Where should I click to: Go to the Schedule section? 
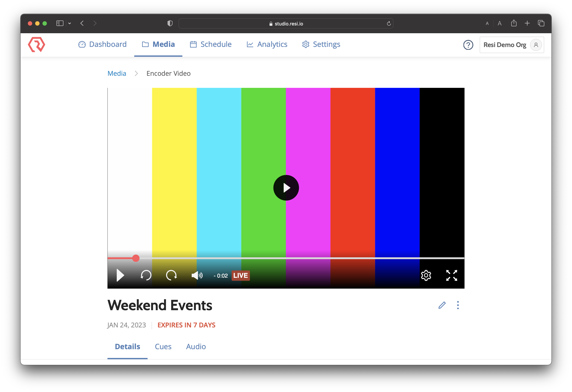pos(211,44)
